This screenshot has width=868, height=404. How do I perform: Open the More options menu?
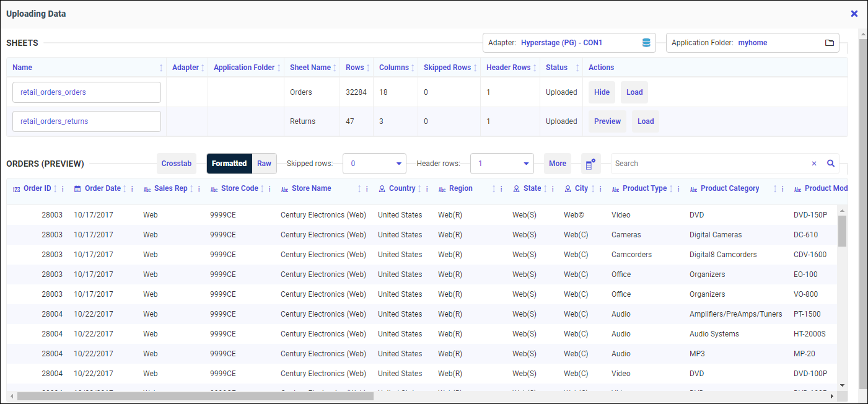tap(557, 163)
